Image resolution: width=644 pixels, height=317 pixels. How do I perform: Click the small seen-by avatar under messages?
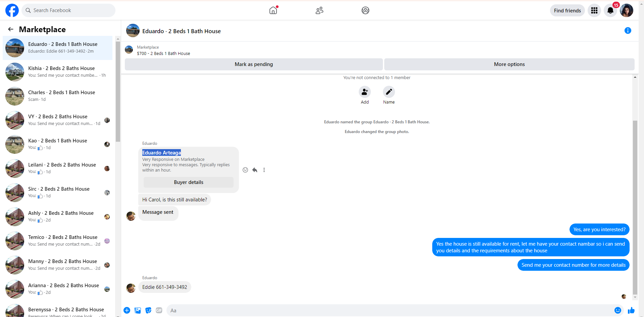[624, 297]
